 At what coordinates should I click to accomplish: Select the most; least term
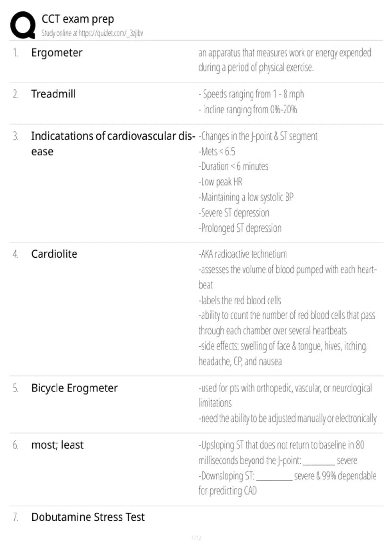[x=57, y=445]
